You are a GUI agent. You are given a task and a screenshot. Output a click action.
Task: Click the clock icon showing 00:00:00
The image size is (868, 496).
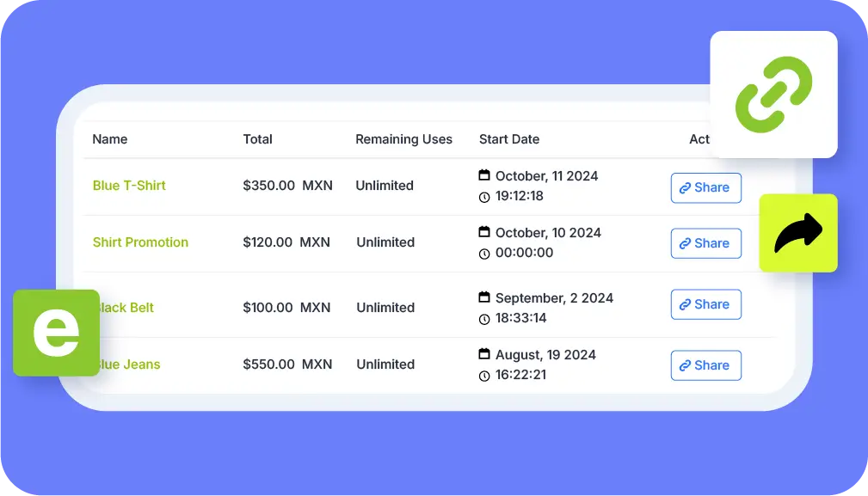(x=486, y=253)
